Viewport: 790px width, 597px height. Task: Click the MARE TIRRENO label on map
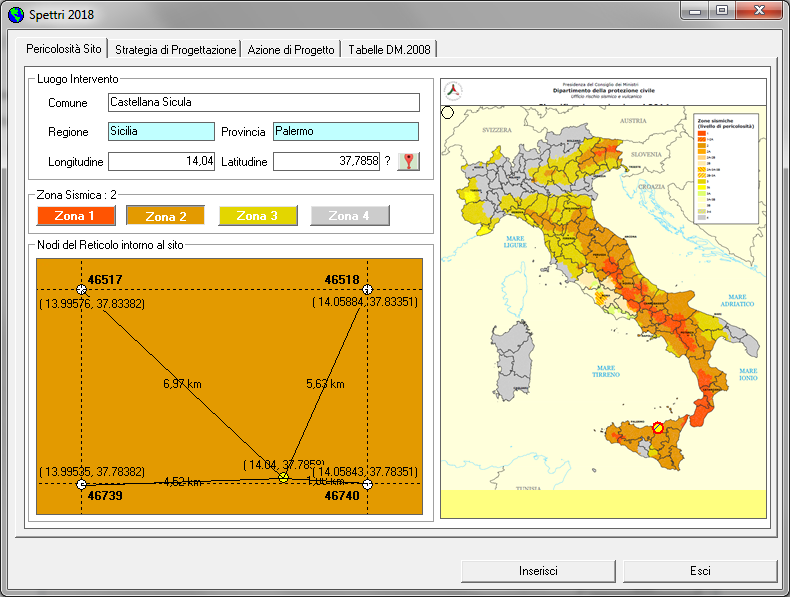click(606, 371)
